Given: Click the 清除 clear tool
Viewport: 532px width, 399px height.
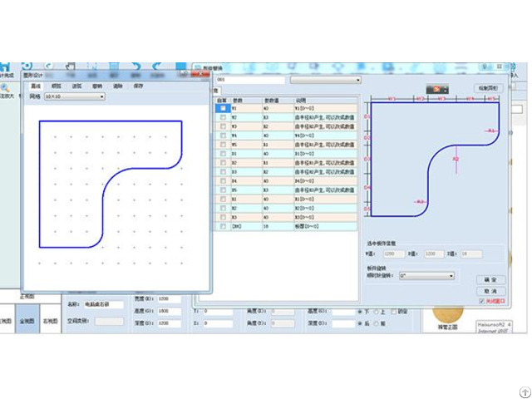Looking at the screenshot, I should click(x=117, y=86).
